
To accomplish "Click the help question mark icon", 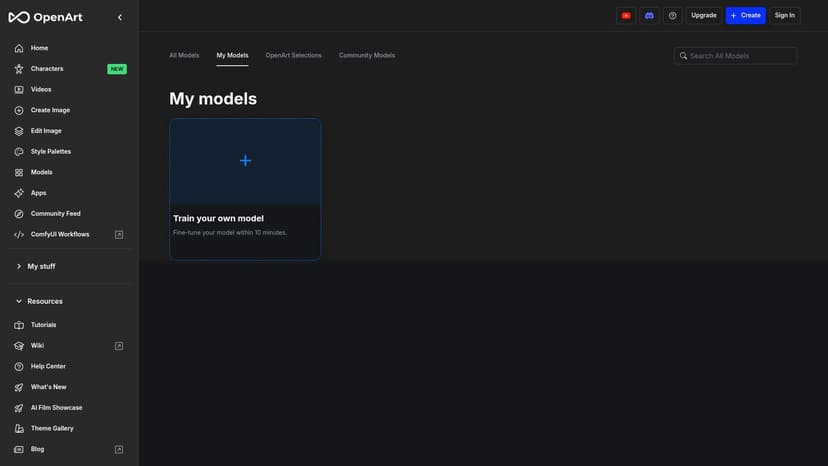I will 673,15.
